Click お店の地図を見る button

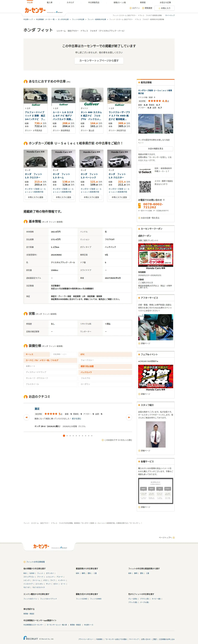155,148
